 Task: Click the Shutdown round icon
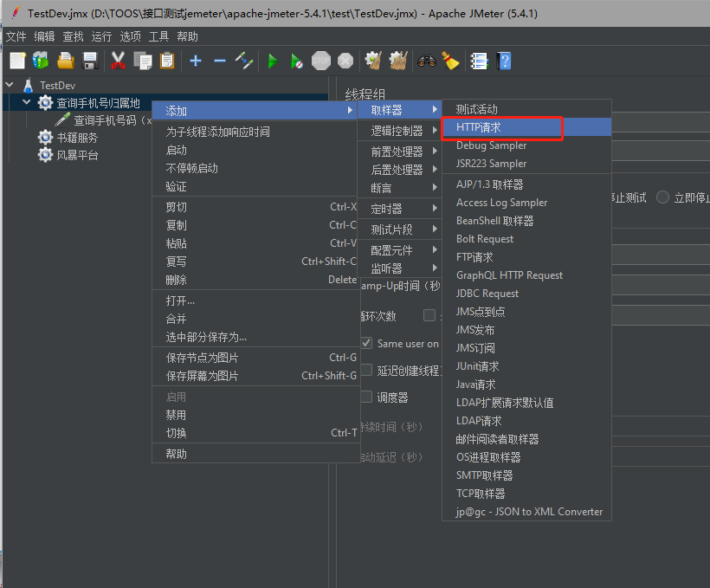pos(345,61)
